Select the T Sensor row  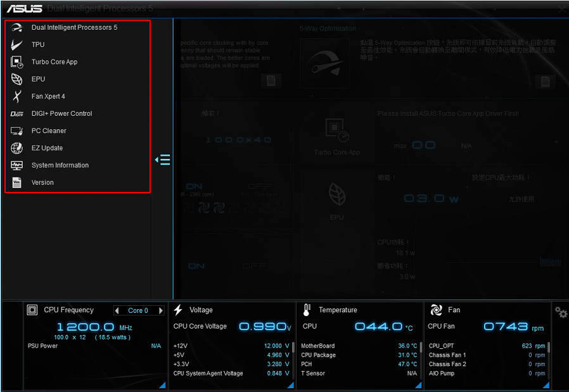point(359,374)
